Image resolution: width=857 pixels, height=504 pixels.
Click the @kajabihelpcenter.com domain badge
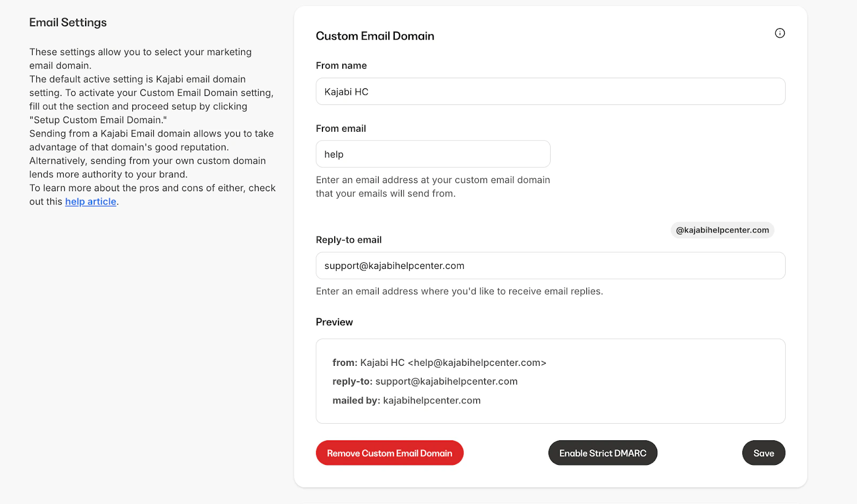point(722,230)
